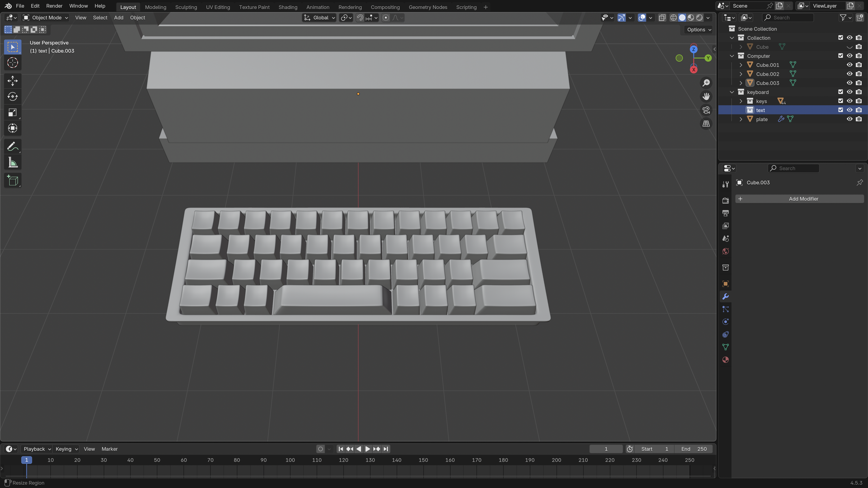This screenshot has height=488, width=868.
Task: Activate the Scale tool
Action: pyautogui.click(x=12, y=112)
